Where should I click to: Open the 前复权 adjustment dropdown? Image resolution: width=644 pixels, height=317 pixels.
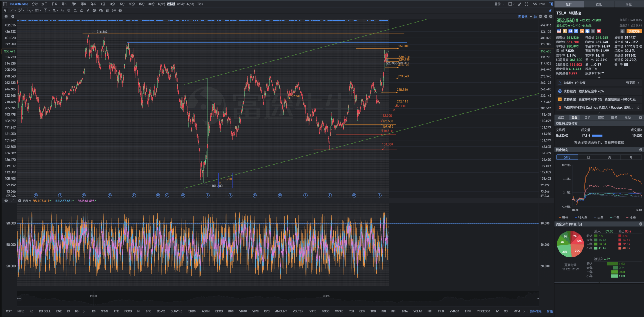[x=525, y=16]
